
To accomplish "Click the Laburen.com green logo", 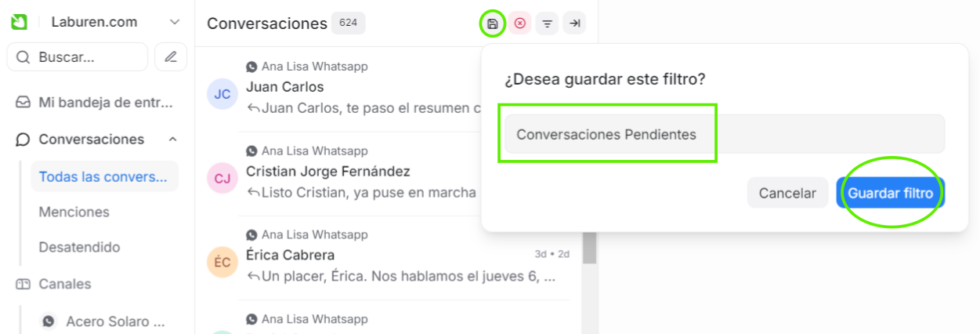I will pos(19,22).
